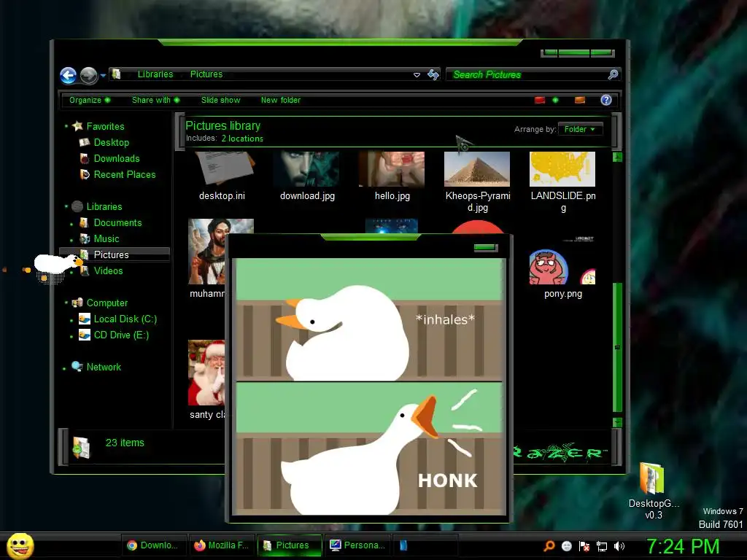
Task: Select the download.jpg thumbnail
Action: tap(307, 169)
